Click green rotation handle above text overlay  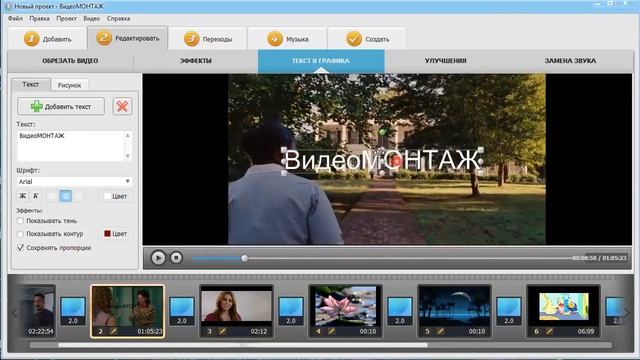click(x=382, y=132)
